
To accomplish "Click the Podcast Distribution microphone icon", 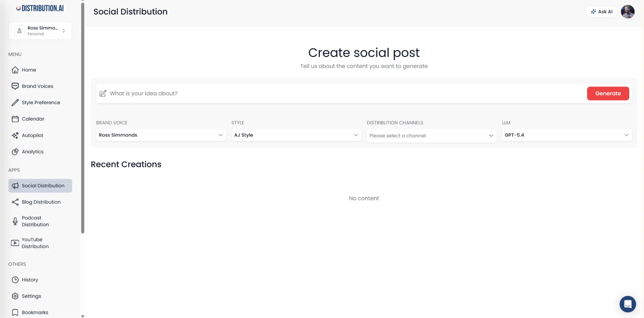I will (15, 221).
